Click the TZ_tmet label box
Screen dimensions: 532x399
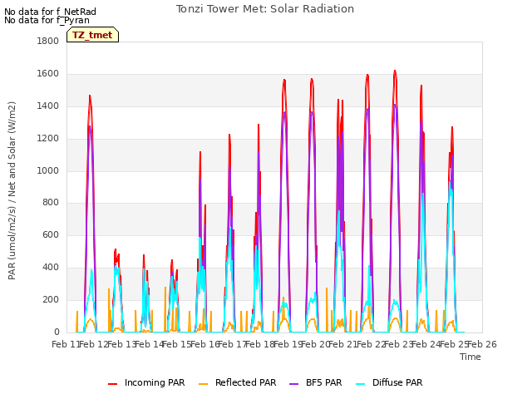[92, 35]
